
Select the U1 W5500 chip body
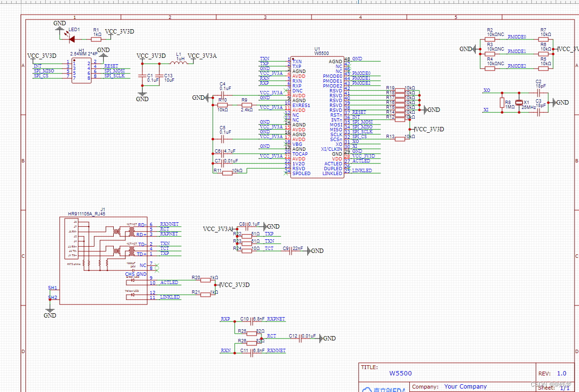[317, 117]
